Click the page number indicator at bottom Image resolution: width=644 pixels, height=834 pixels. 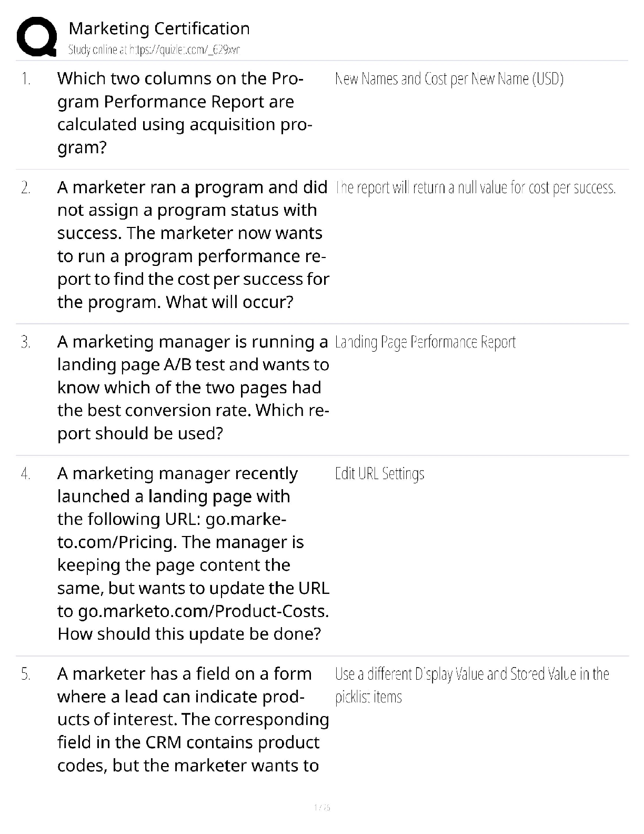(321, 807)
